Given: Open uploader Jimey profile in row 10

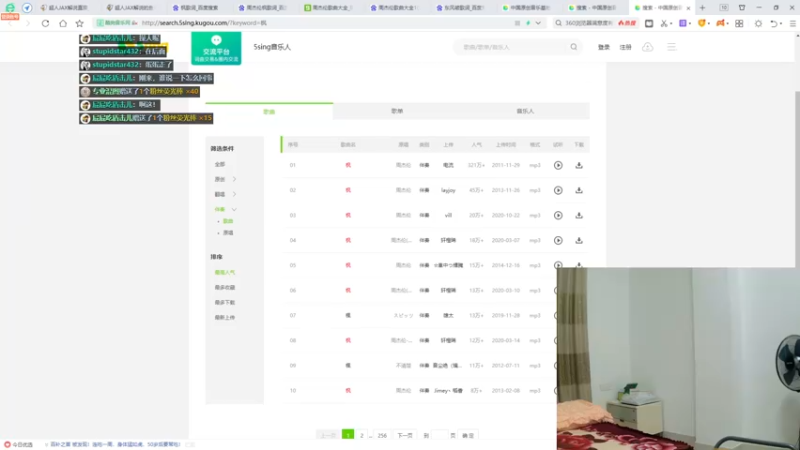Looking at the screenshot, I should pos(448,391).
